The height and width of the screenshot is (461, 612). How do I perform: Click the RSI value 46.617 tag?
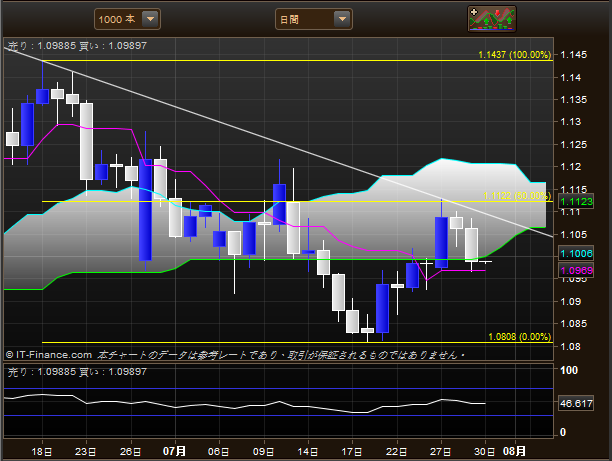pos(576,403)
